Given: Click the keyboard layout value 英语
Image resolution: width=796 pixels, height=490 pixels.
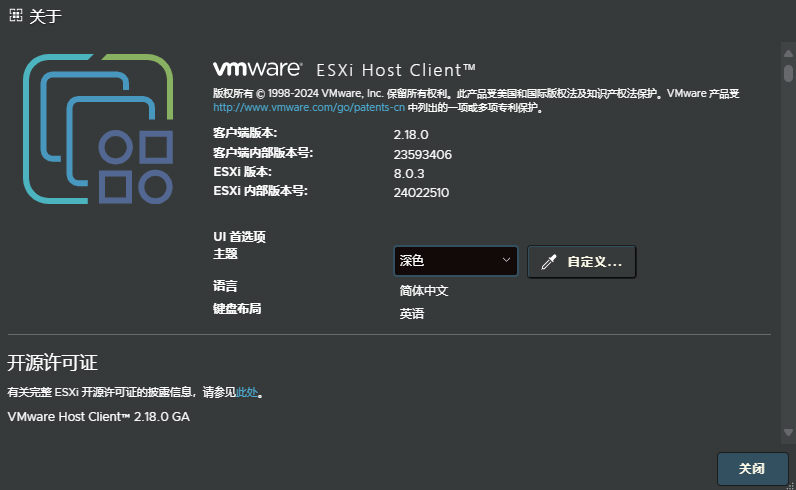Looking at the screenshot, I should pos(412,313).
